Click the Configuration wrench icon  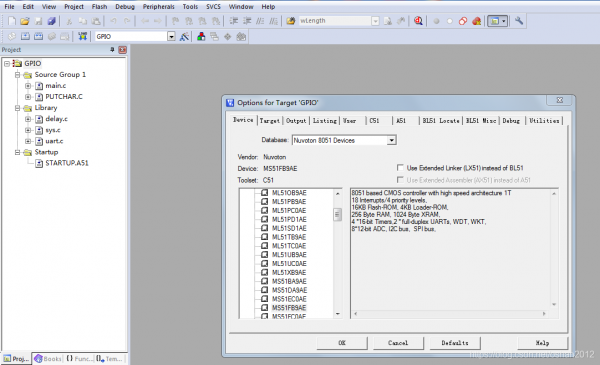tap(519, 21)
